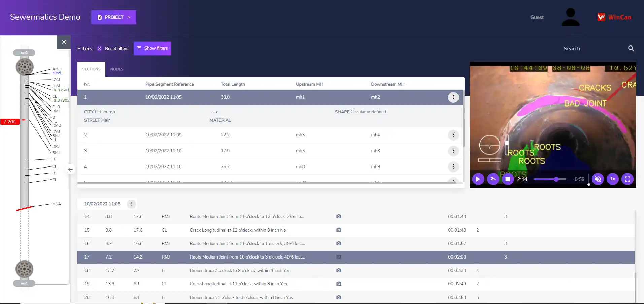Image resolution: width=644 pixels, height=304 pixels.
Task: Select section row with mh5 upstream
Action: tap(270, 151)
